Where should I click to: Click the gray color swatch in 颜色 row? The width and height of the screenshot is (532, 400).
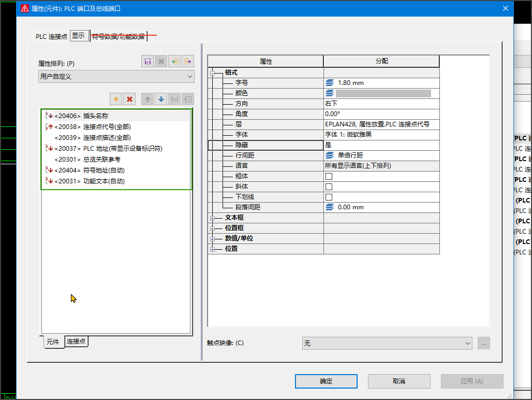tap(383, 93)
